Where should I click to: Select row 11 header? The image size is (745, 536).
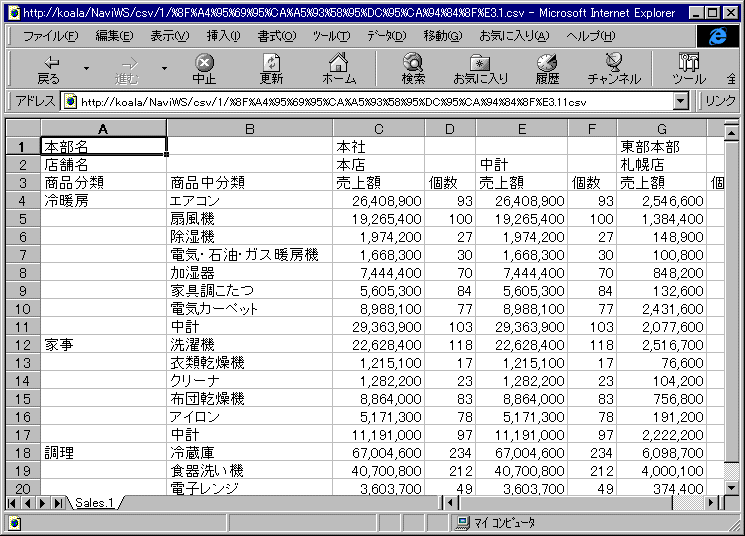tap(23, 327)
